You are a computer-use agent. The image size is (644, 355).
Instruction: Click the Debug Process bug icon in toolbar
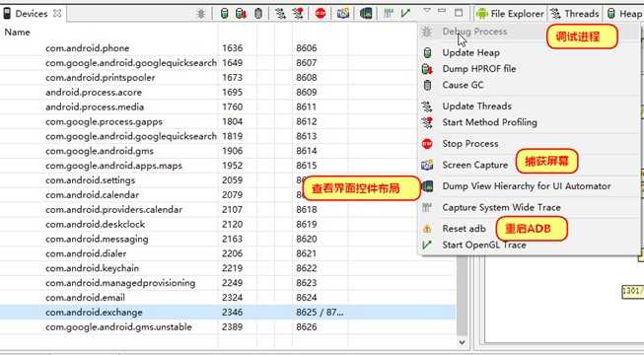click(201, 14)
